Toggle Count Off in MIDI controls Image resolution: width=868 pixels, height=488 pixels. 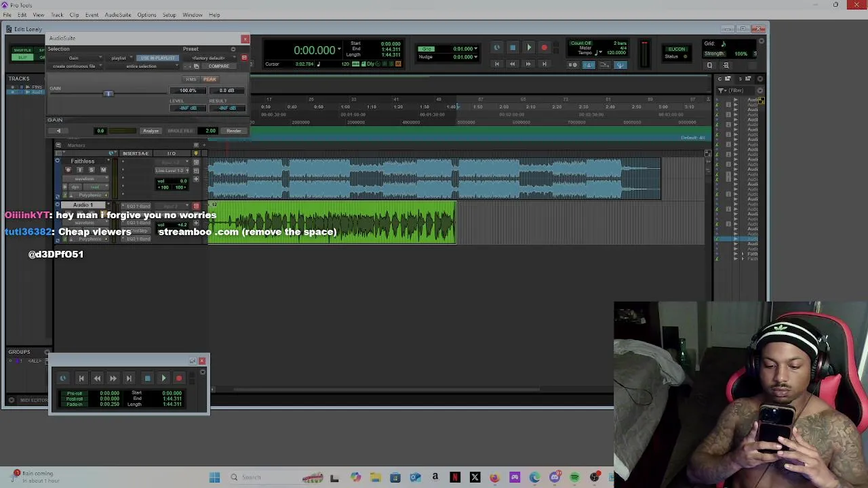pyautogui.click(x=581, y=43)
